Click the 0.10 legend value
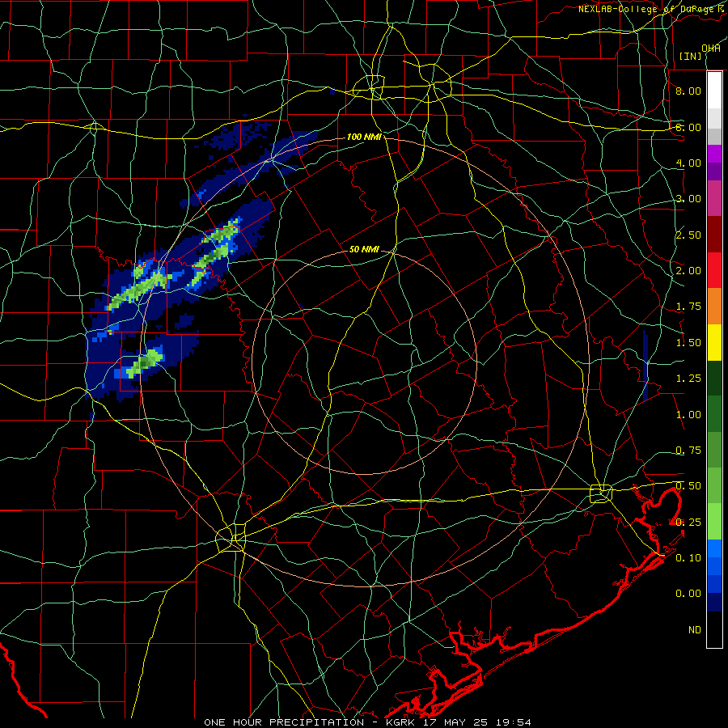Screen dimensions: 728x728 [688, 558]
